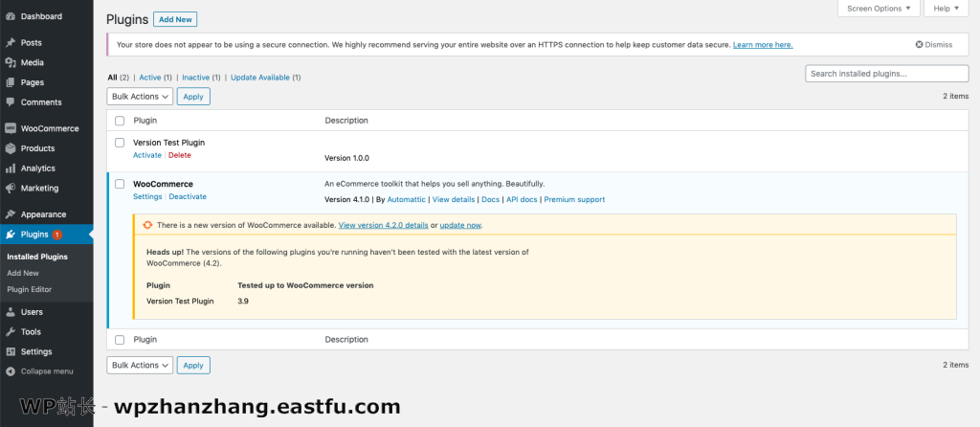This screenshot has height=427, width=980.
Task: Open the Plugin Editor submenu item
Action: [30, 289]
